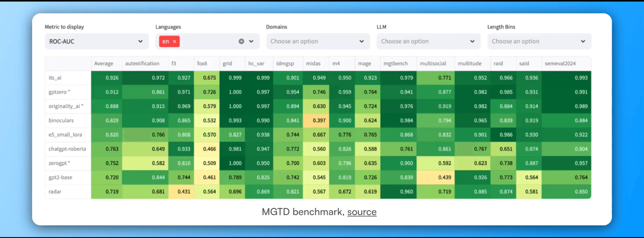Screen dimensions: 644x238
Task: Remove the 'en' language tag
Action: click(x=174, y=41)
